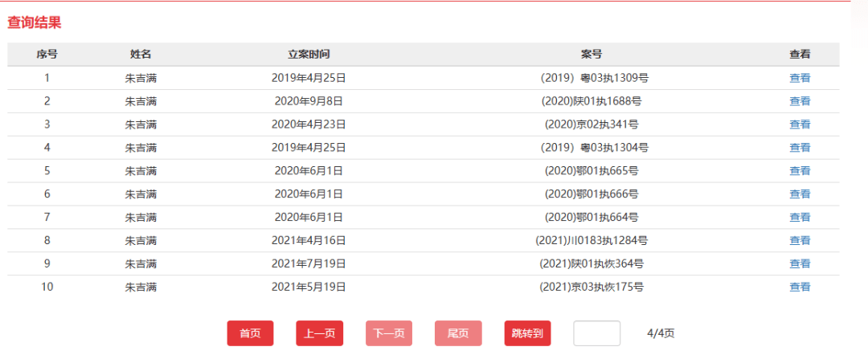Click the 上一页 previous page button
Screen dimensions: 868x355
click(x=319, y=333)
